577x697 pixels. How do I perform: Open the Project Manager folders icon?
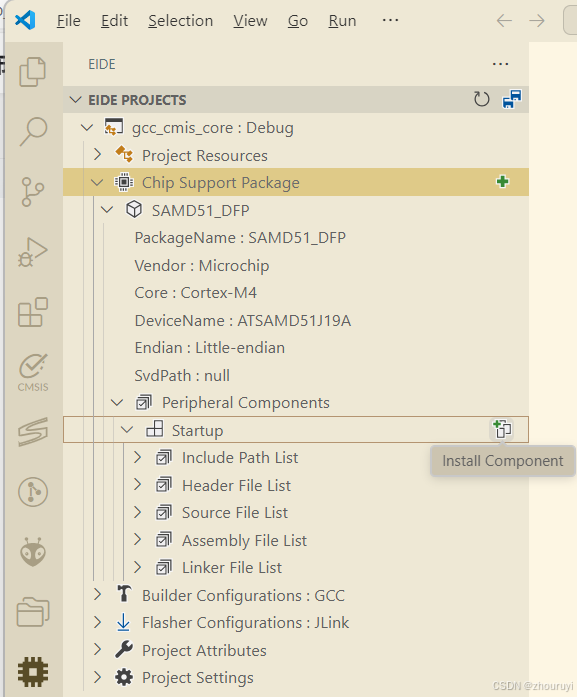(33, 612)
